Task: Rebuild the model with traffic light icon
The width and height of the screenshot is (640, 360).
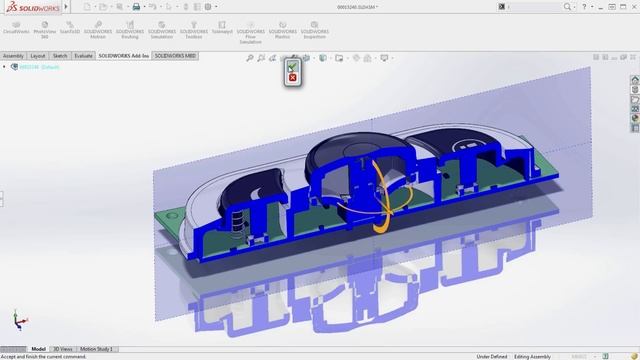Action: (x=186, y=7)
